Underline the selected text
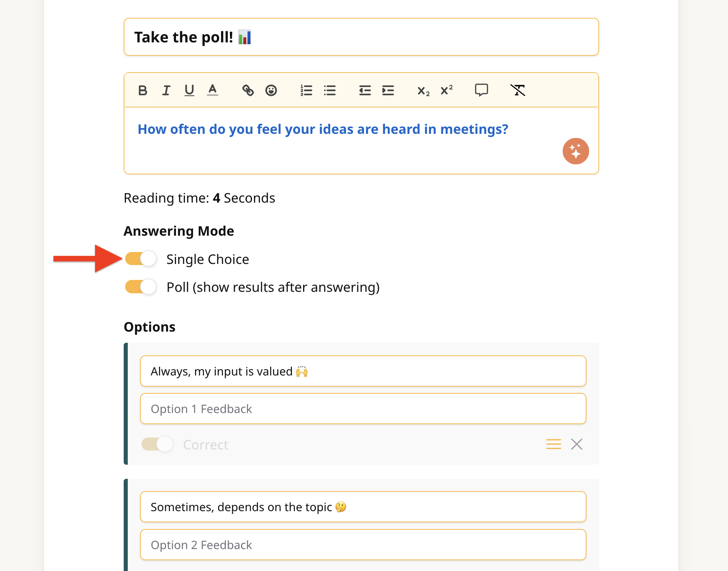The width and height of the screenshot is (728, 571). coord(189,90)
